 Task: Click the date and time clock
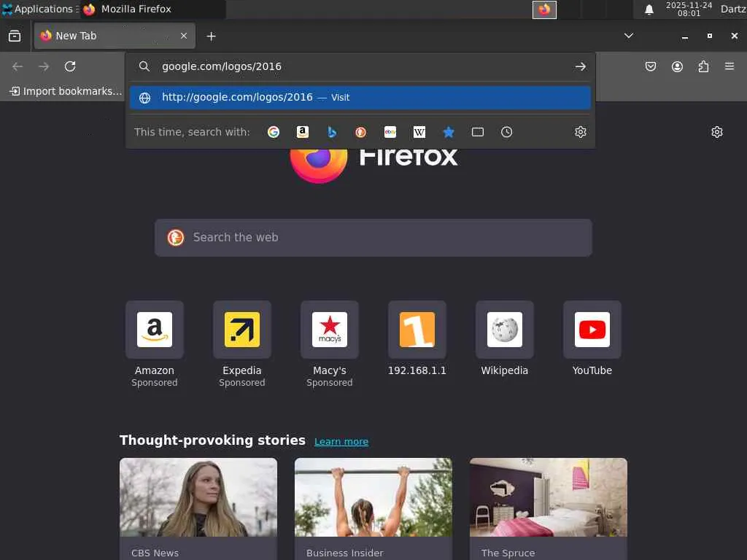(x=689, y=9)
